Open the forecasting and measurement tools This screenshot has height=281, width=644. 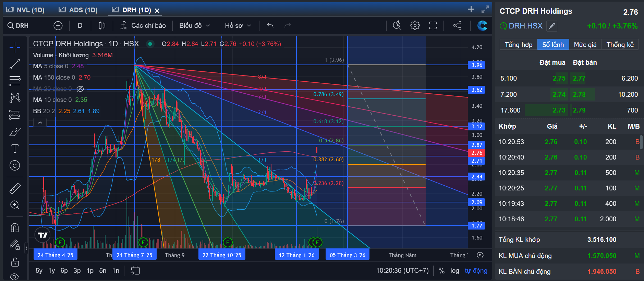pos(15,115)
